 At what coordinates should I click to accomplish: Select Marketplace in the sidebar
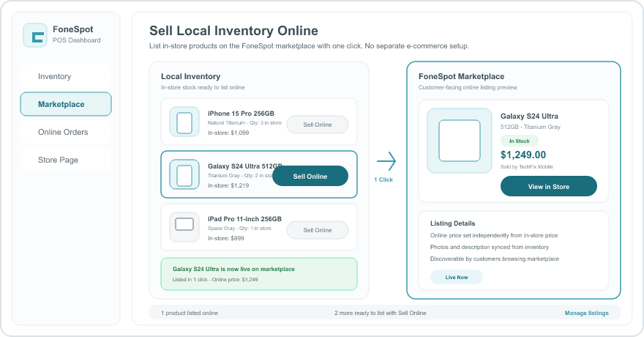[x=66, y=104]
